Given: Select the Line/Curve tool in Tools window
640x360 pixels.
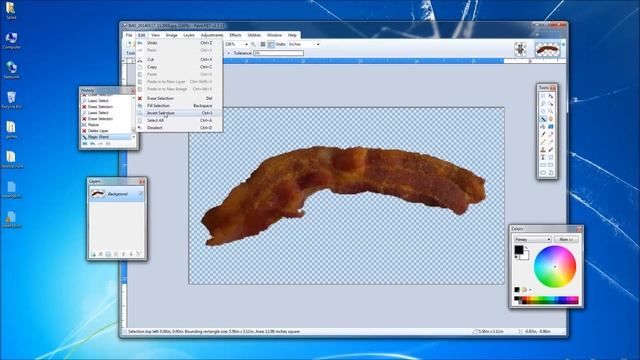Looking at the screenshot, I should 551,157.
